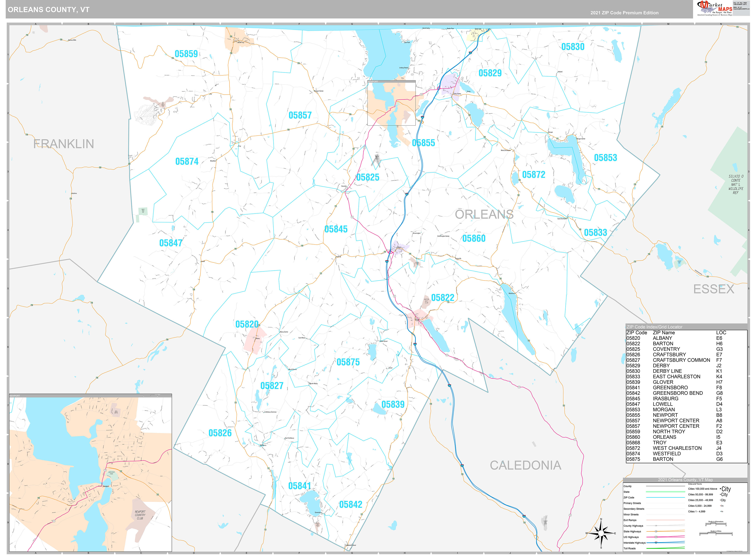Click the FRANKLIN county name
756x555 pixels.
[63, 144]
